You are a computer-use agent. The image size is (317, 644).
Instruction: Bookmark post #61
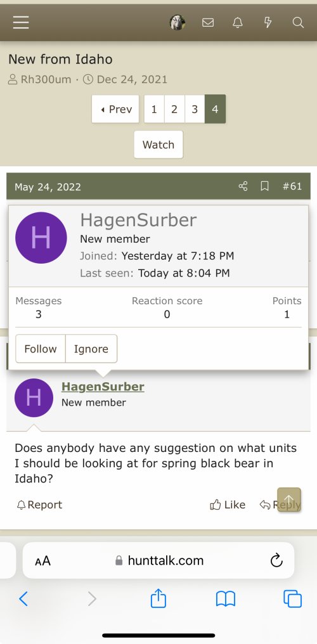pos(265,186)
